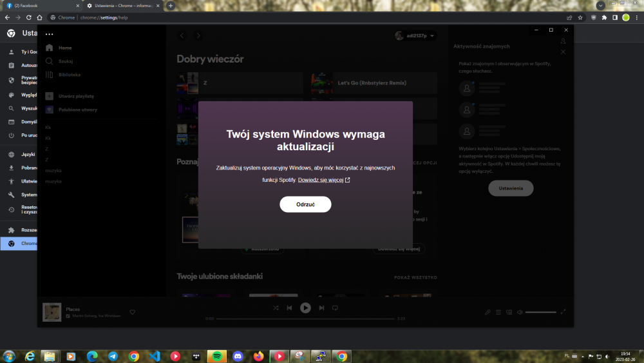This screenshot has height=363, width=644.
Task: Reload the Chrome page
Action: tap(29, 17)
